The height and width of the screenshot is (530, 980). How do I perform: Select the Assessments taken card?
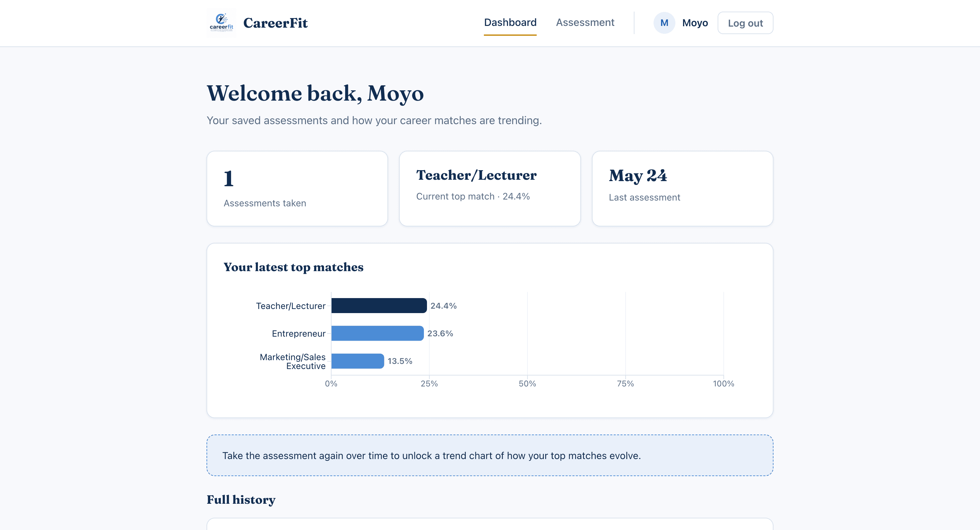coord(297,189)
